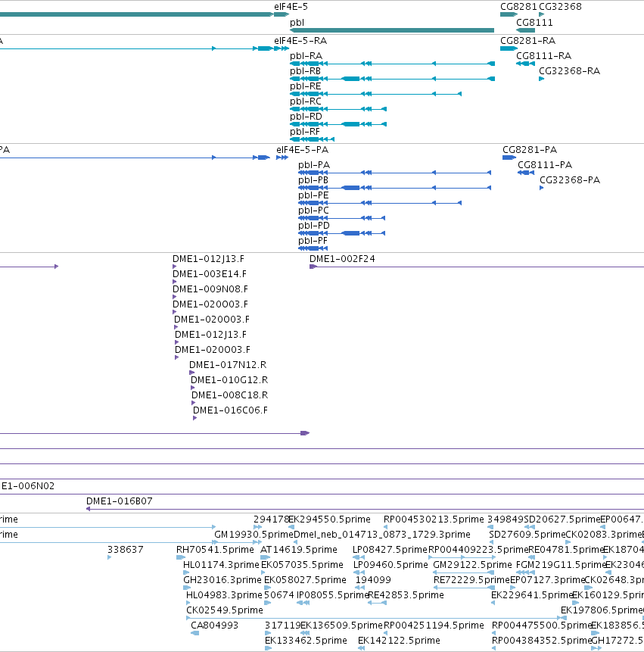Screen dimensions: 644x652
Task: Click the EK229641.5prime EST label
Action: click(532, 595)
